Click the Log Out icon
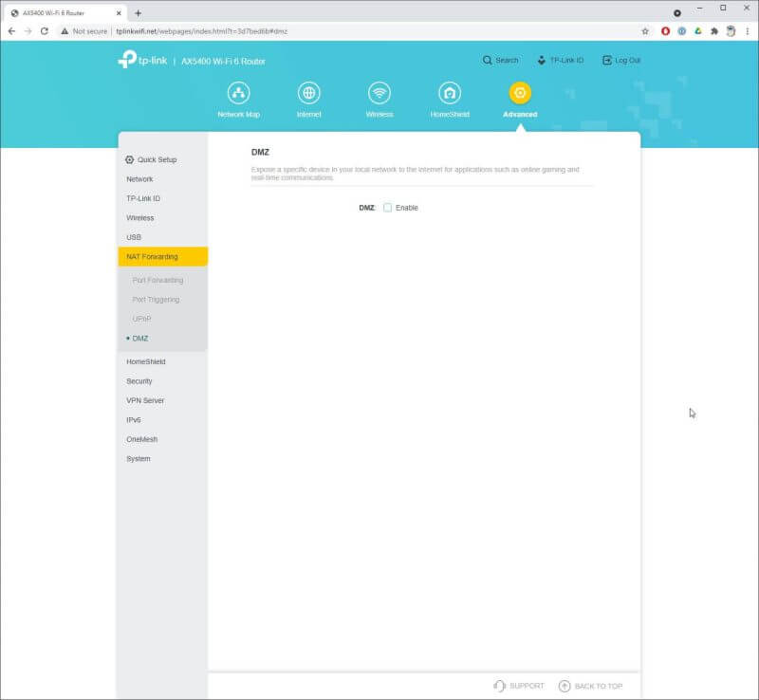759x700 pixels. (607, 60)
